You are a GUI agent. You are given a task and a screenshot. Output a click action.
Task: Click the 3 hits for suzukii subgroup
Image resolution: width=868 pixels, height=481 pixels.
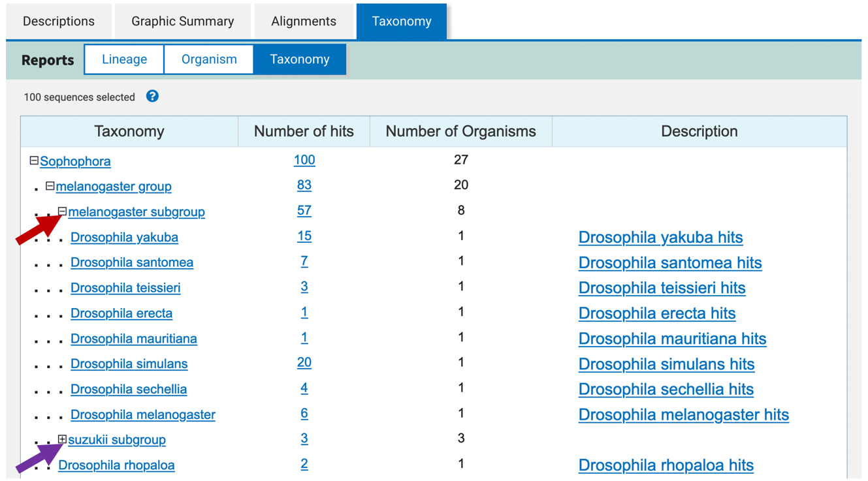point(304,439)
